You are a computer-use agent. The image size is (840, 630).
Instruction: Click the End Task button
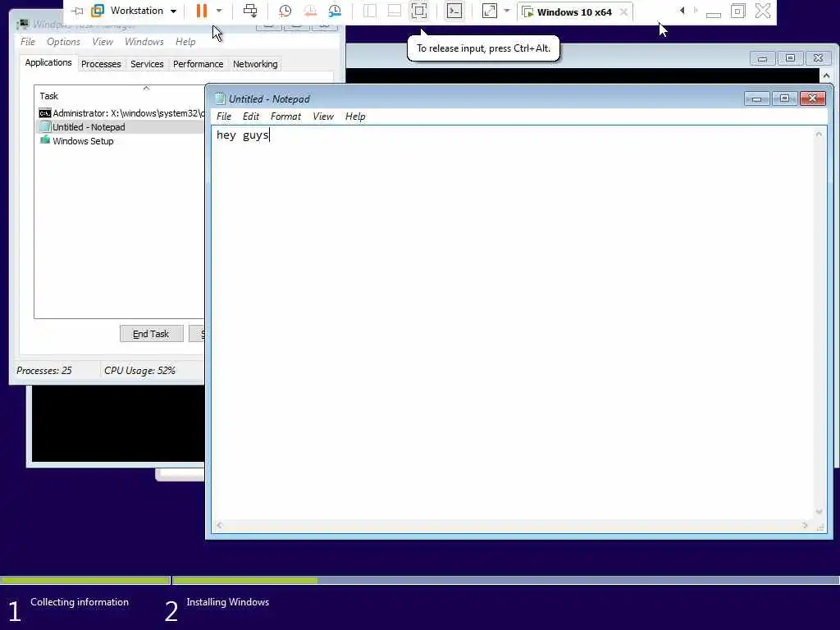point(151,334)
